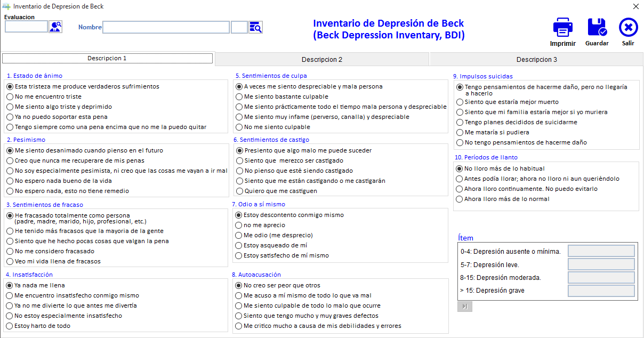This screenshot has height=338, width=644.
Task: Close the Inventario de Depresion window
Action: [635, 6]
